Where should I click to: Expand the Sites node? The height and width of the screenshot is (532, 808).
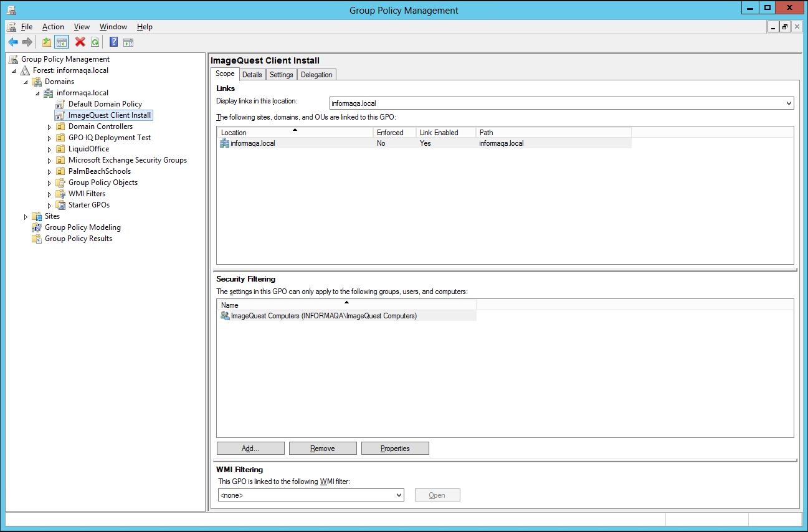coord(26,217)
